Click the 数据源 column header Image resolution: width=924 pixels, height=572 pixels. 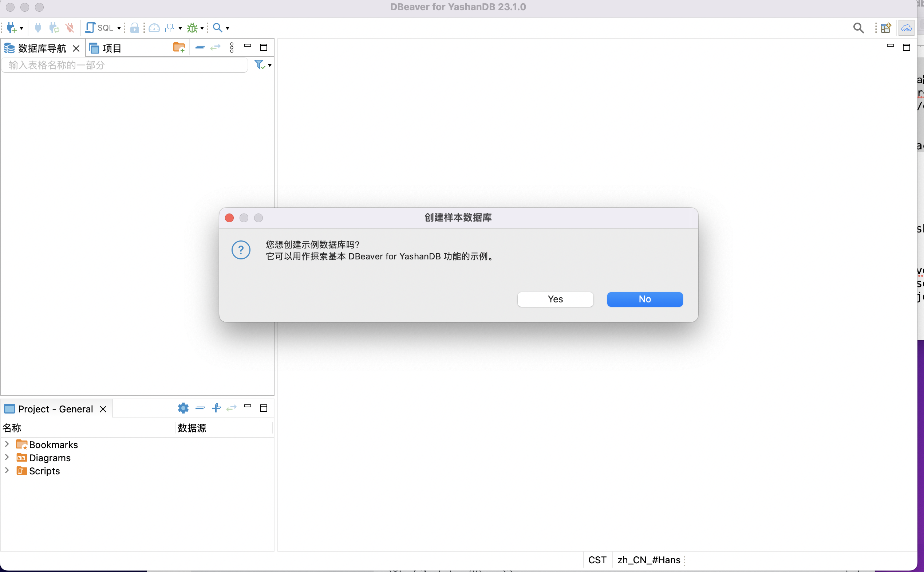tap(225, 428)
